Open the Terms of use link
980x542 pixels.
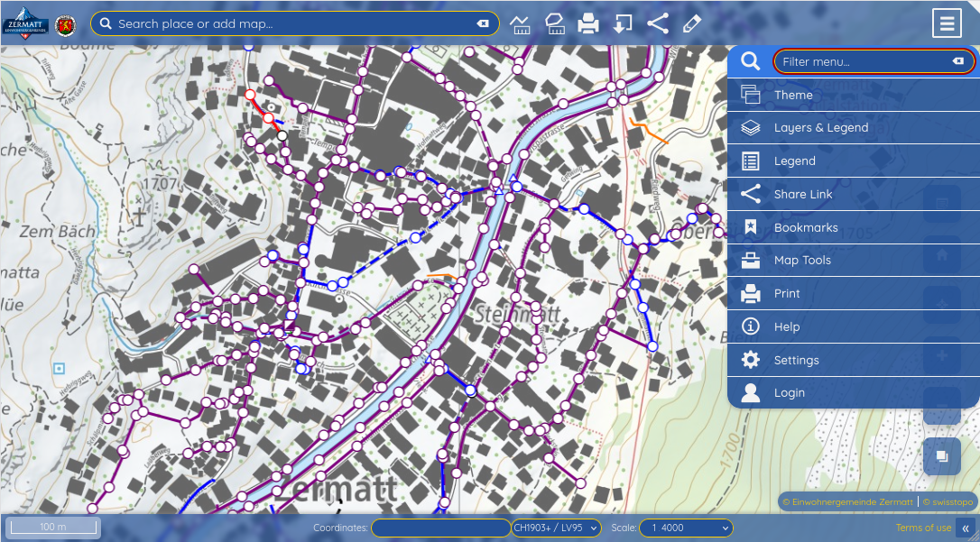pos(923,528)
